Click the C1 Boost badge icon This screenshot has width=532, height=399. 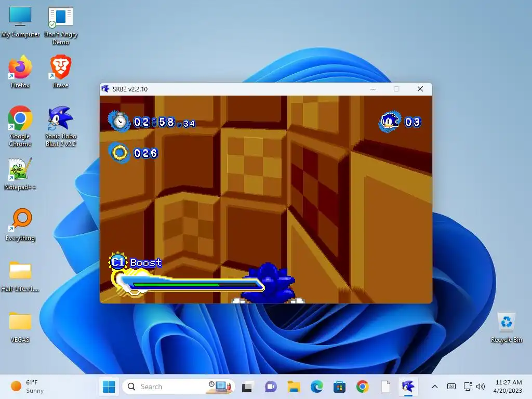pos(118,262)
